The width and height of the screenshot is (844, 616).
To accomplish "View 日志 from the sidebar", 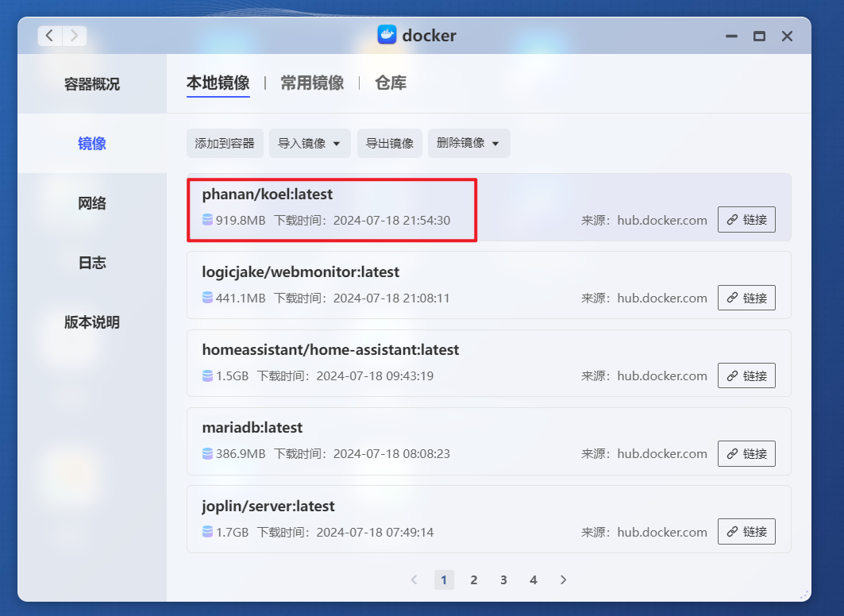I will (x=91, y=263).
